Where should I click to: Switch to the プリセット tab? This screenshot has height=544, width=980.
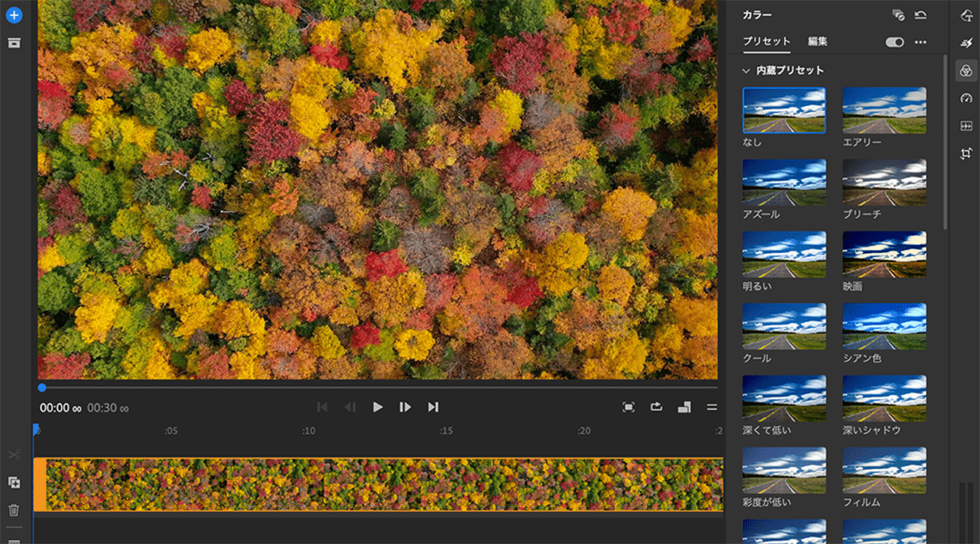coord(766,41)
